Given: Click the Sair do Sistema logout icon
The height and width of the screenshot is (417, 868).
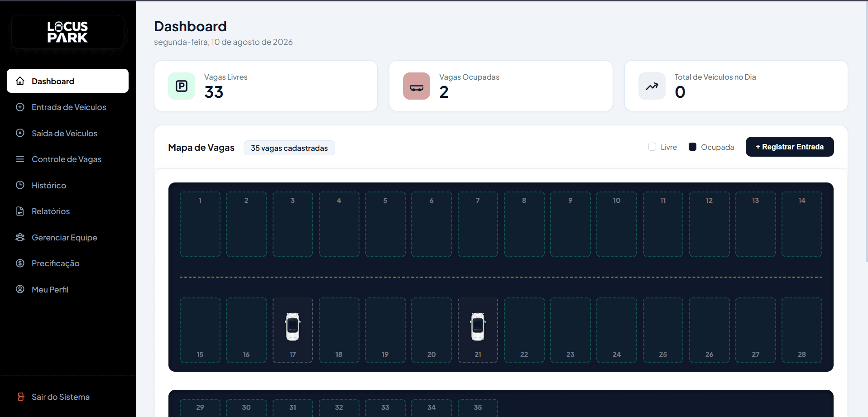Looking at the screenshot, I should pyautogui.click(x=21, y=397).
